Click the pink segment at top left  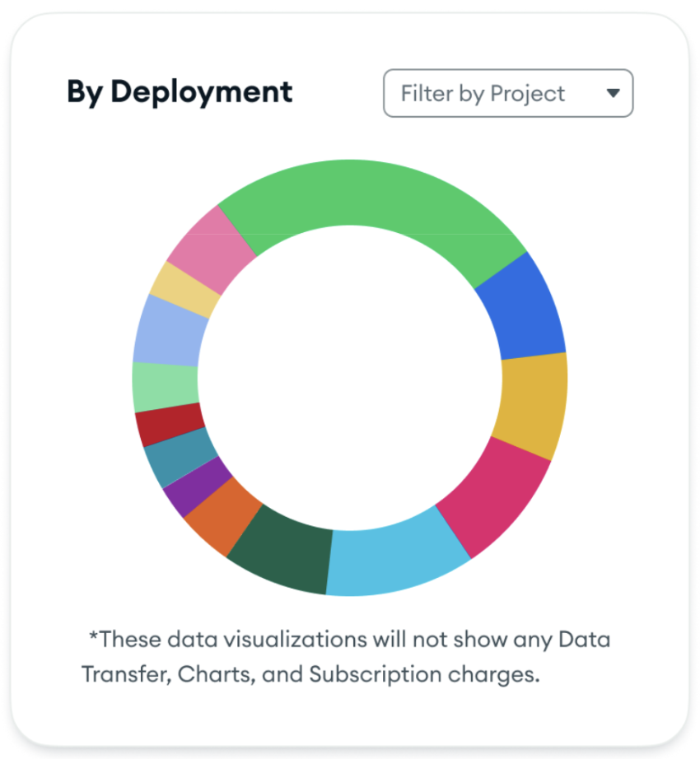tap(210, 243)
